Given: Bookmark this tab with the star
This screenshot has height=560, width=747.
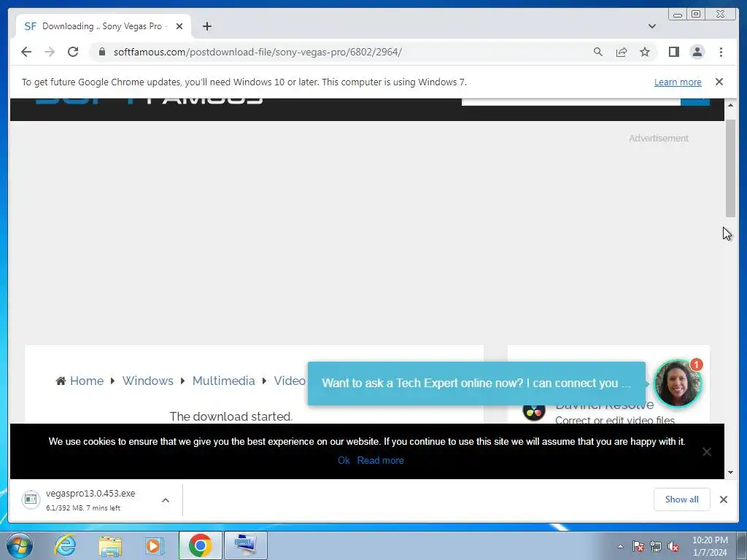Looking at the screenshot, I should coord(645,52).
